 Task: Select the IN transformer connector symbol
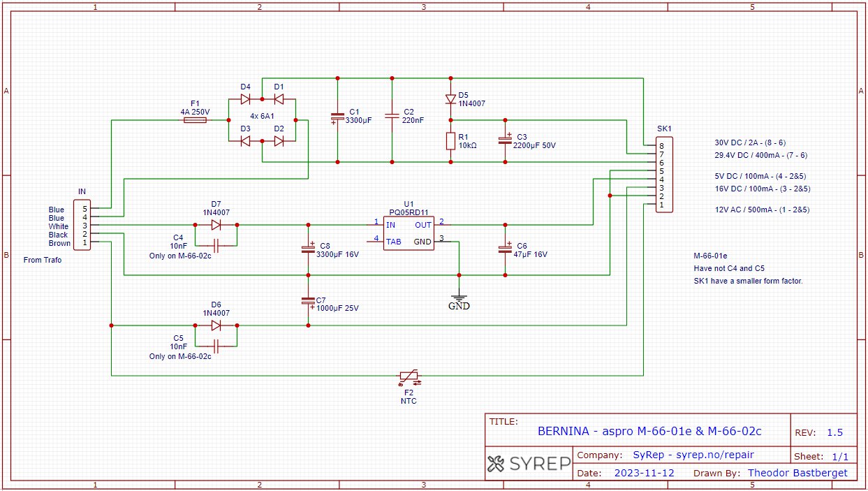click(x=82, y=225)
